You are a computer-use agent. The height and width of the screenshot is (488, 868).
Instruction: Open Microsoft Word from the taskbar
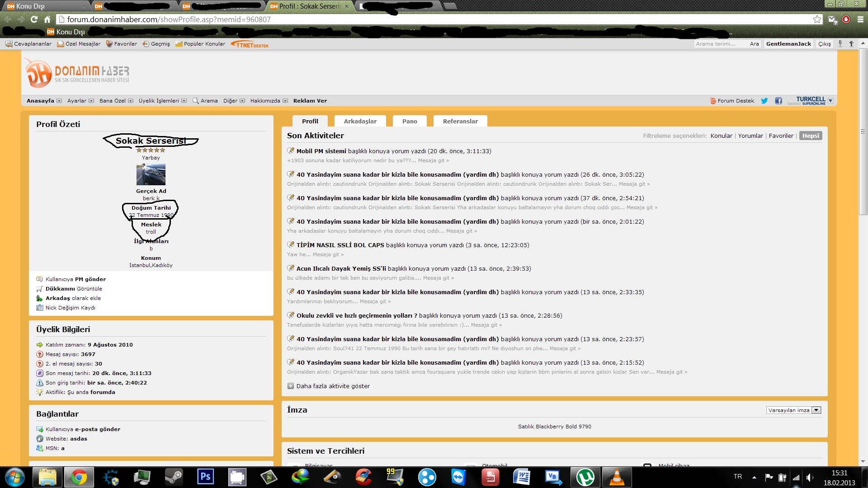point(522,477)
